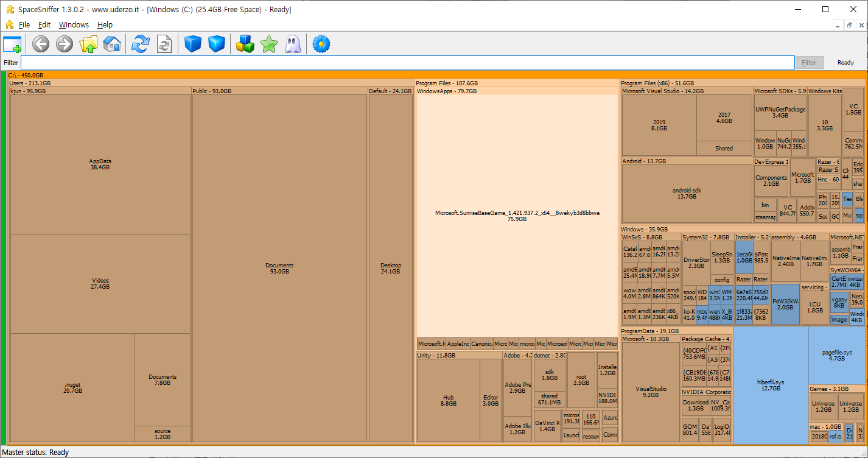Select the source 1.2GB block
Image resolution: width=868 pixels, height=458 pixels.
tap(163, 434)
